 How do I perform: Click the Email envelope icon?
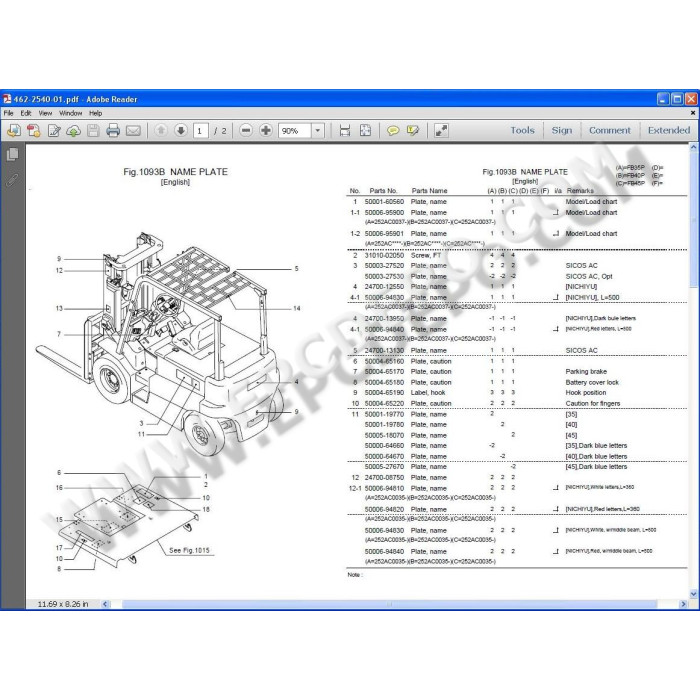click(x=133, y=131)
